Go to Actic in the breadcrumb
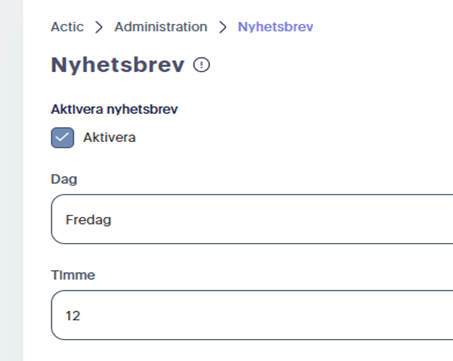 [67, 27]
